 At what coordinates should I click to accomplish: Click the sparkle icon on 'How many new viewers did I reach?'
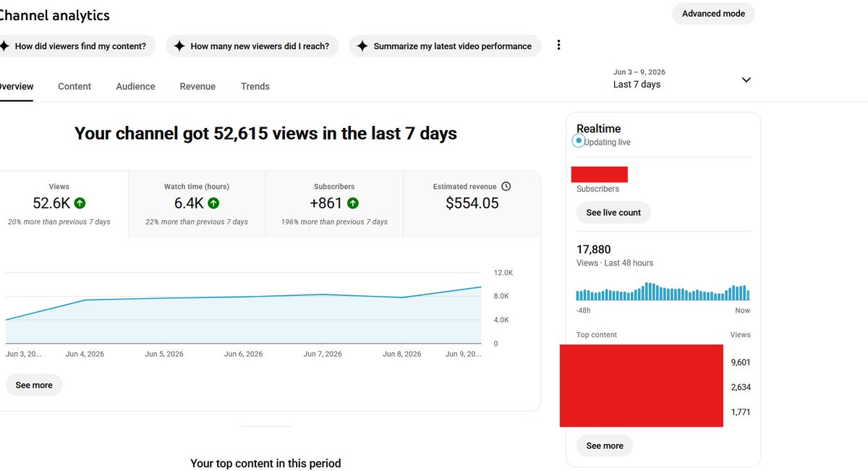point(179,46)
